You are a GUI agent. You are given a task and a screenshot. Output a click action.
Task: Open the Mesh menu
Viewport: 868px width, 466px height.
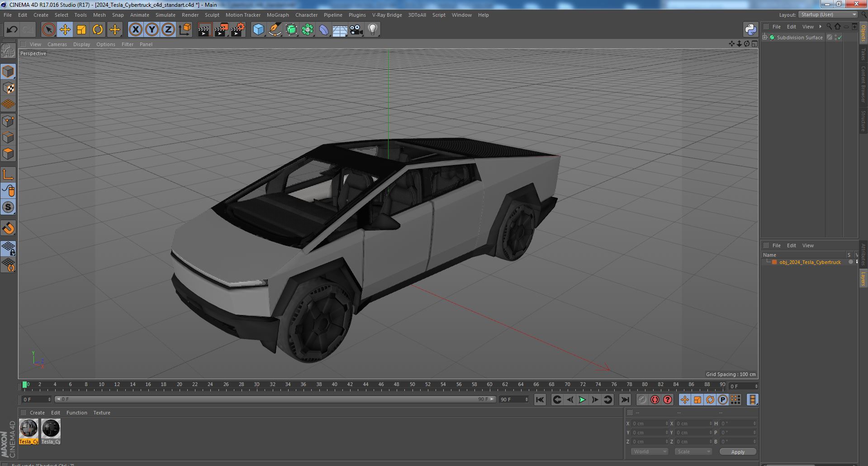click(99, 15)
